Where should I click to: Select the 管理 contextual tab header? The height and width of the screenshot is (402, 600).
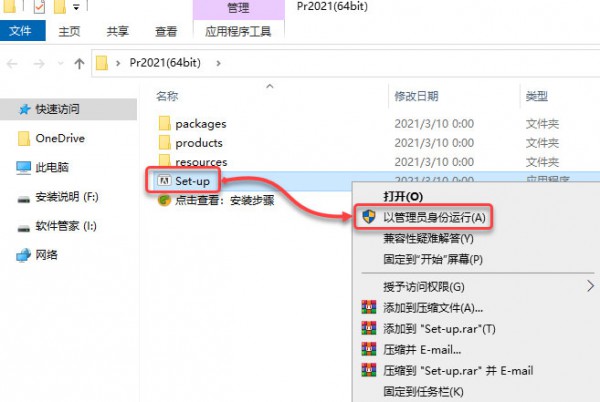click(238, 7)
